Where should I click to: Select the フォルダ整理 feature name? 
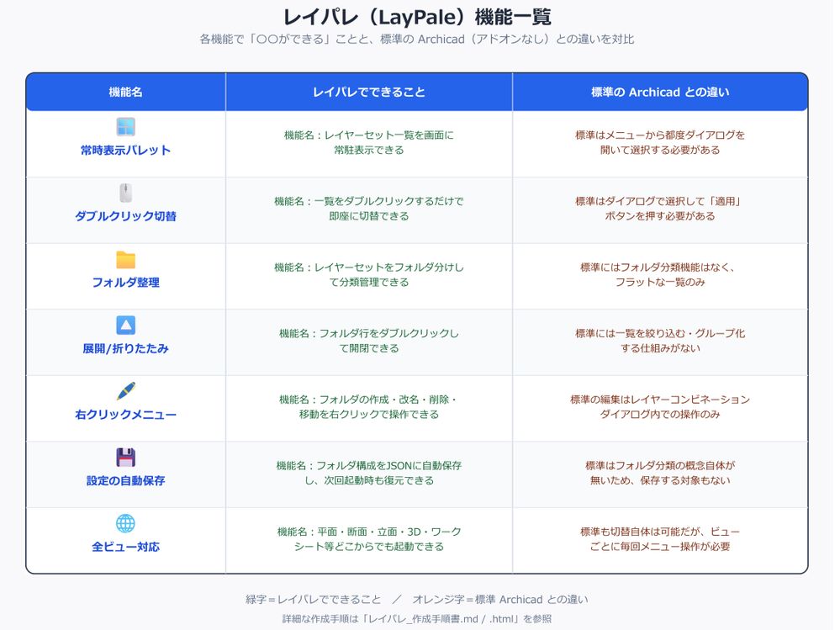pos(126,283)
